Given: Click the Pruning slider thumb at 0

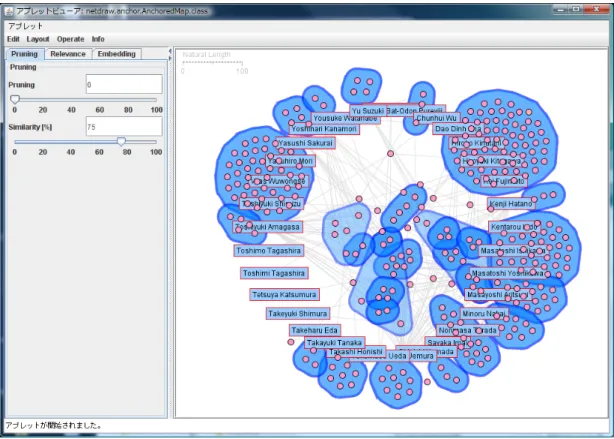Looking at the screenshot, I should click(x=15, y=99).
